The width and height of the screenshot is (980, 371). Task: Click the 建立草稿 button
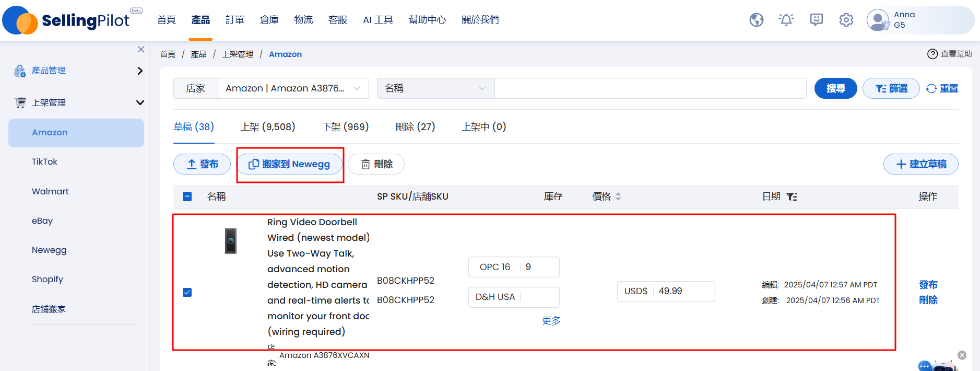[921, 164]
